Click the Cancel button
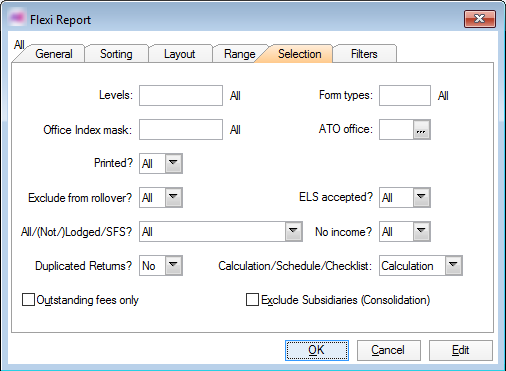 389,350
